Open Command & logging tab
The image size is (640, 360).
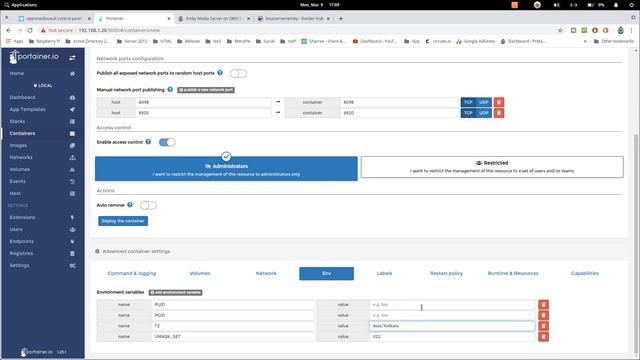132,273
